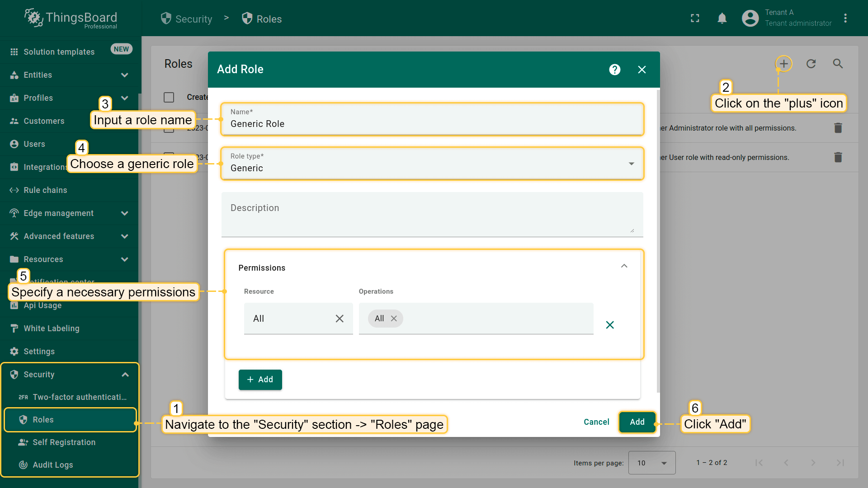Screen dimensions: 868x488
Task: Click the help question mark icon
Action: point(614,70)
